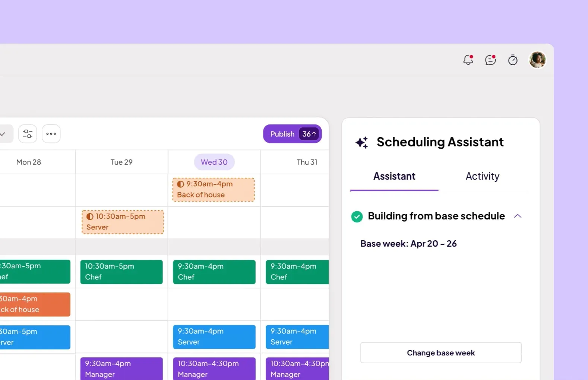Open Tuesday's unpublished 10:30am-5pm Server shift
Screen dimensions: 588x380
(x=123, y=222)
